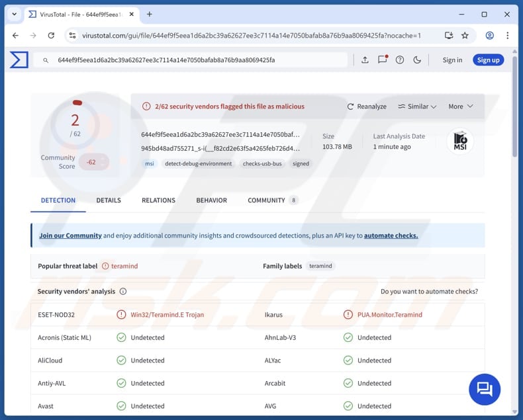Open the RELATIONS tab

[158, 200]
